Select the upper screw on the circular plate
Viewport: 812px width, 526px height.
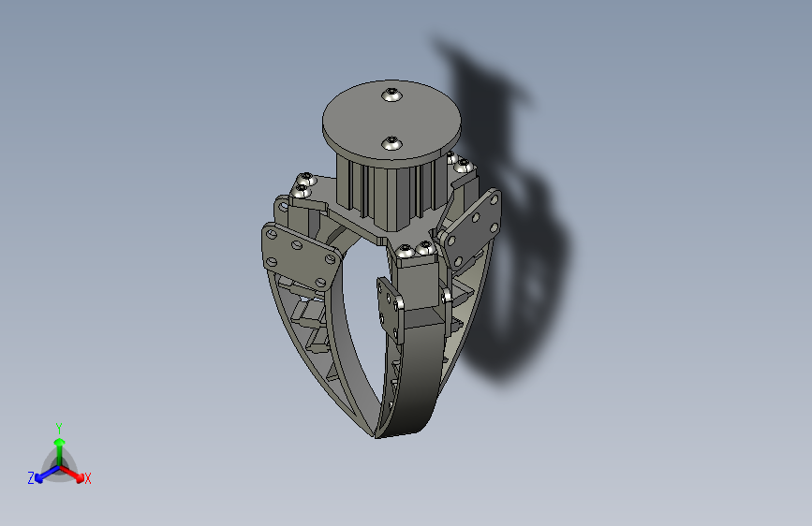392,95
